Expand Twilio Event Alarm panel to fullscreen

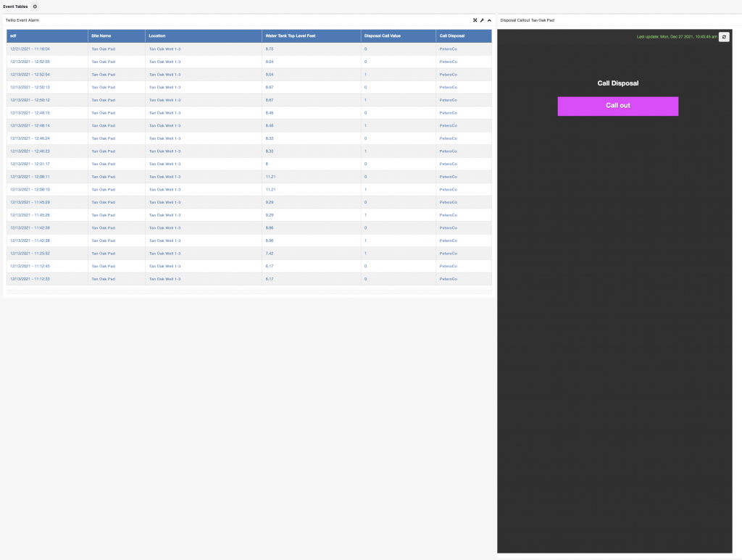click(x=475, y=20)
